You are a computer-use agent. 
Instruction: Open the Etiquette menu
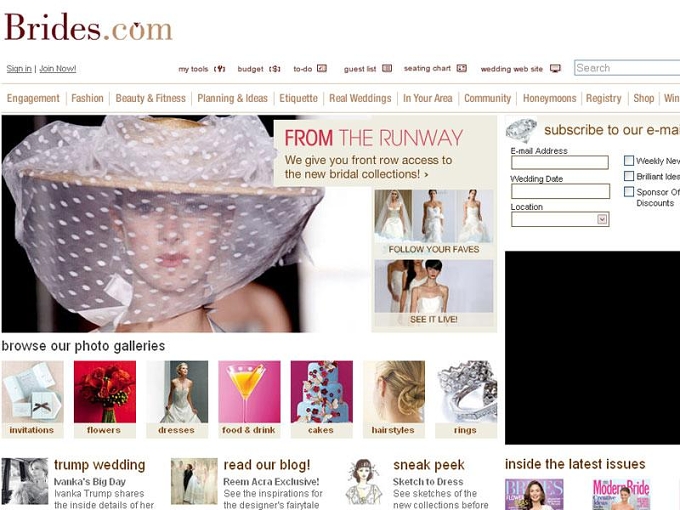(x=298, y=98)
